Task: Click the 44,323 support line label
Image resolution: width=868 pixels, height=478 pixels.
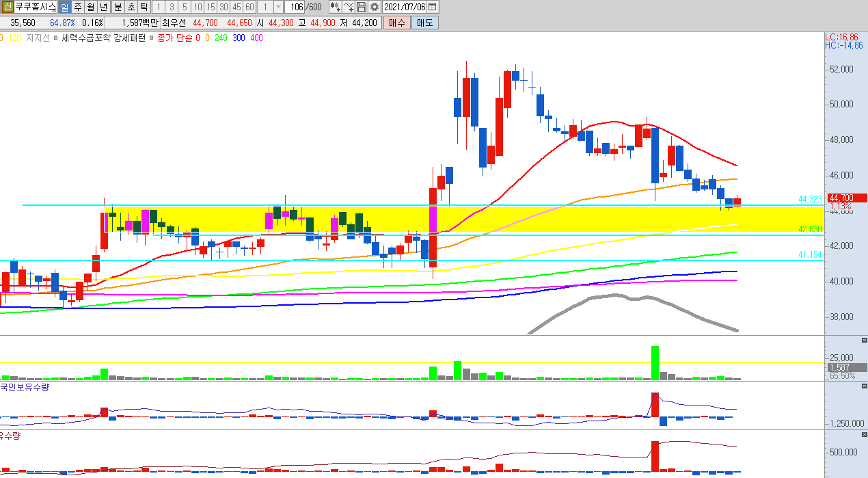Action: [810, 199]
